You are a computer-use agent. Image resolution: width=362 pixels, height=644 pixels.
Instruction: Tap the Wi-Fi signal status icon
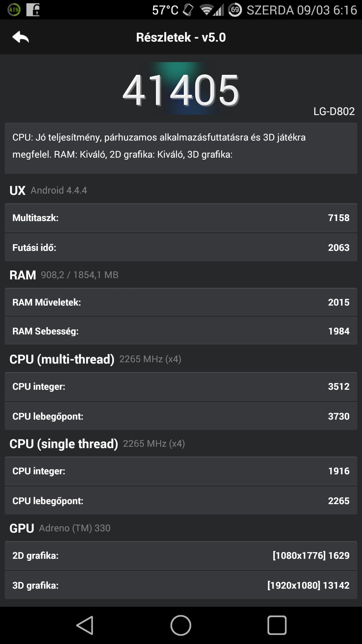click(x=206, y=10)
